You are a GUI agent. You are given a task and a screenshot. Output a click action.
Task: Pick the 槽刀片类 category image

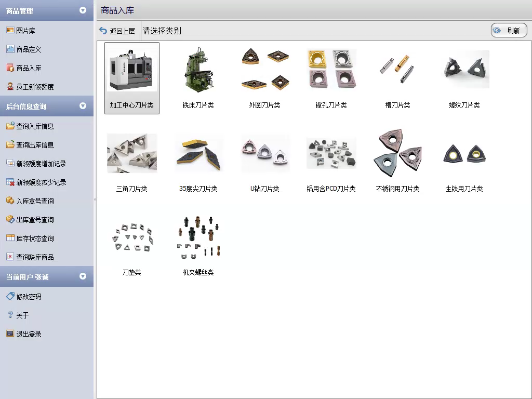tap(397, 69)
